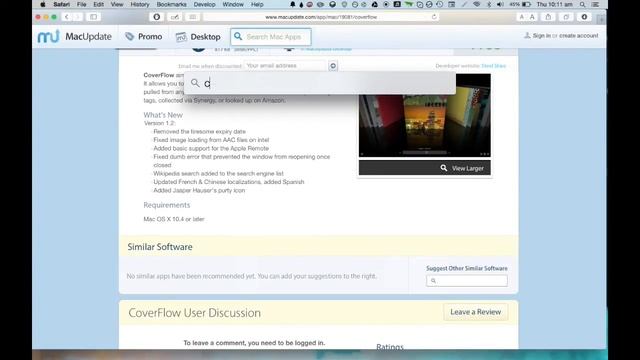Open Notification Center icon
This screenshot has width=640, height=360.
pos(596,4)
